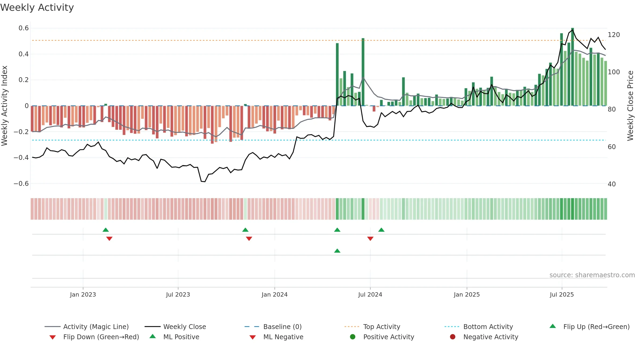Toggle the ML Positive legend entry
This screenshot has height=362, width=644.
click(174, 337)
